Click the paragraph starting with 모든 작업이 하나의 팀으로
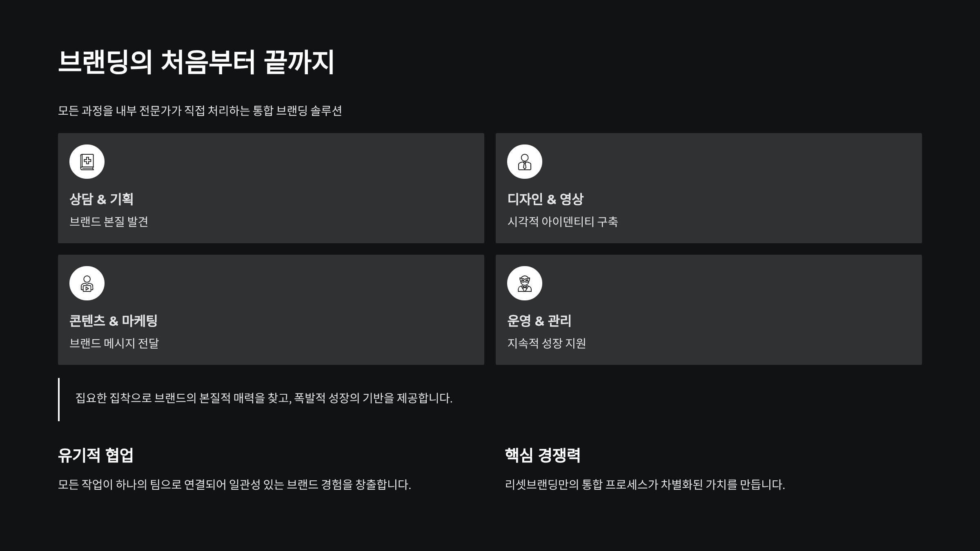The height and width of the screenshot is (551, 980). [234, 484]
